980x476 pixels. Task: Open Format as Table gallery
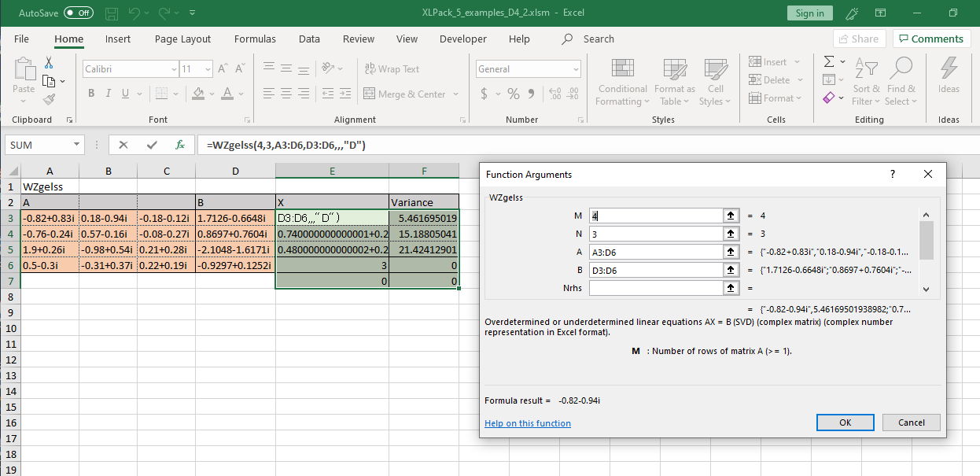[x=676, y=81]
